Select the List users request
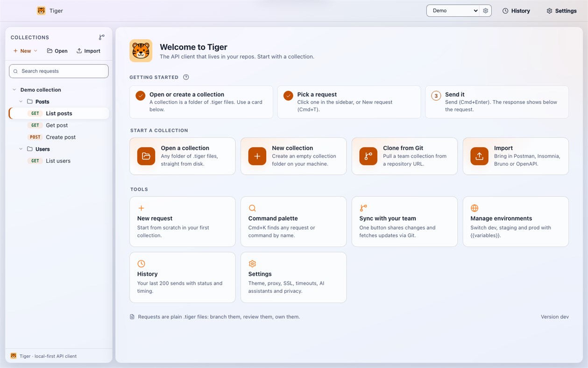This screenshot has height=368, width=588. [59, 161]
